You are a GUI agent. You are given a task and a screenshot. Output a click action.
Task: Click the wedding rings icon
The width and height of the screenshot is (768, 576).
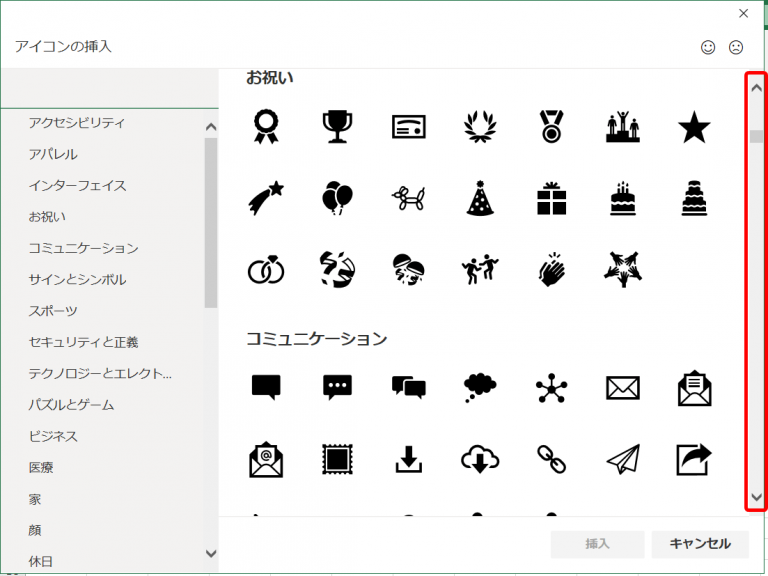coord(266,268)
